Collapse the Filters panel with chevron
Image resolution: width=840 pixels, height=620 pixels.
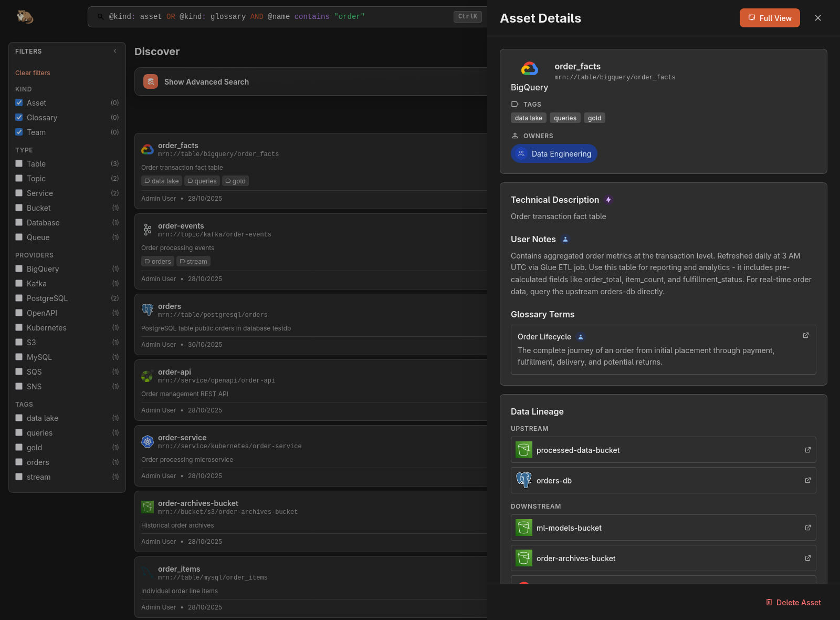(x=115, y=51)
